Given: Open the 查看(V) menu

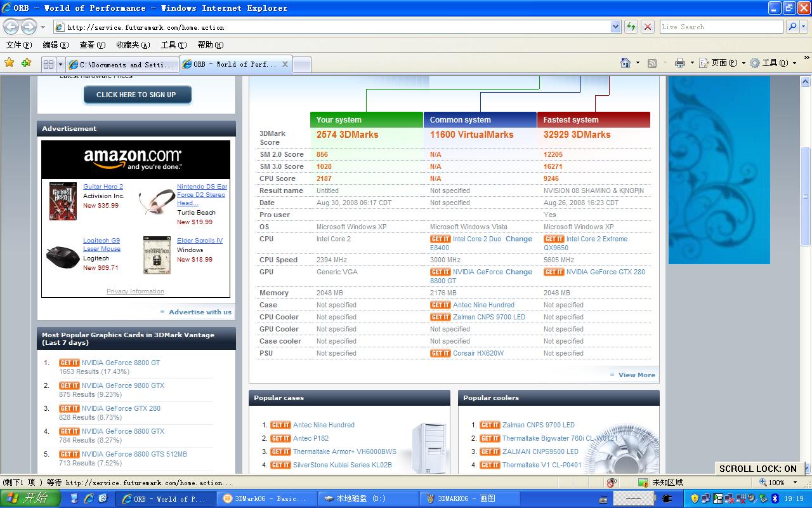Looking at the screenshot, I should click(x=92, y=45).
